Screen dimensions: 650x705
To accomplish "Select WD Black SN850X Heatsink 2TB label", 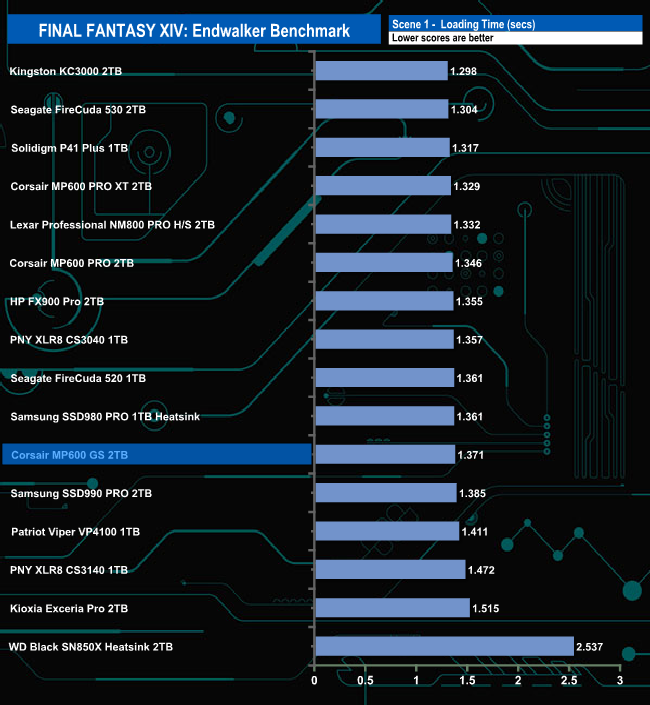I will (91, 647).
